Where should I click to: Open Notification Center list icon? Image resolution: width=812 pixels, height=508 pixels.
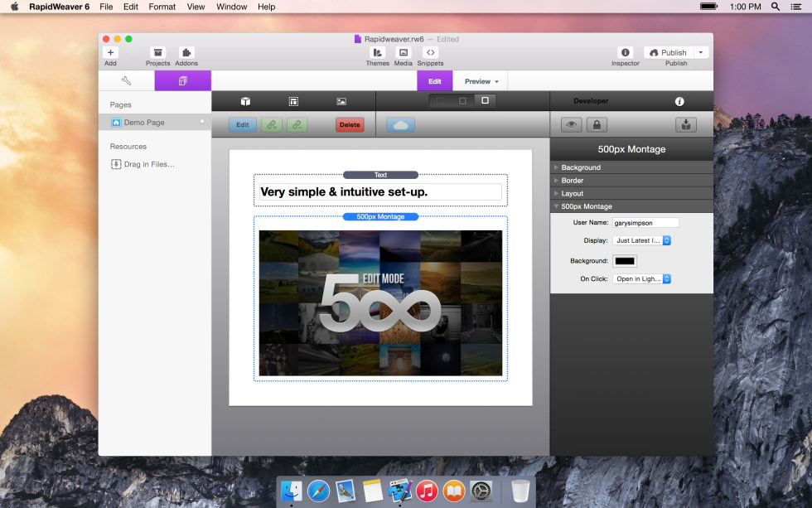796,7
